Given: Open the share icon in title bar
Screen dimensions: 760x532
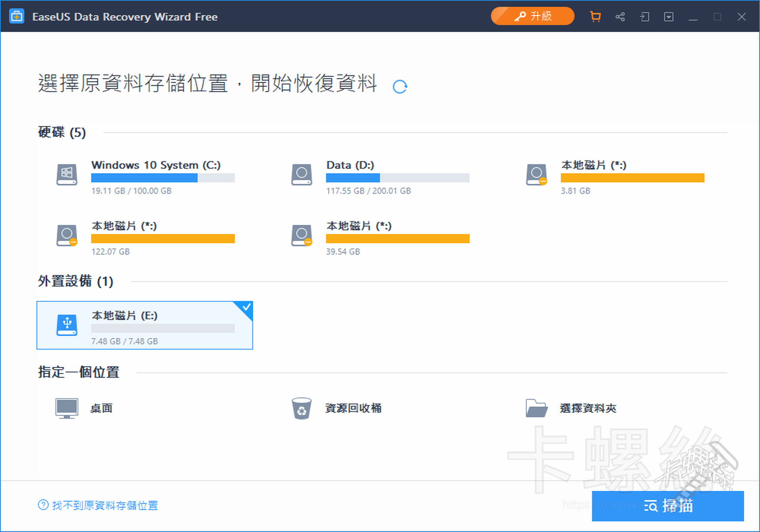Looking at the screenshot, I should [620, 17].
